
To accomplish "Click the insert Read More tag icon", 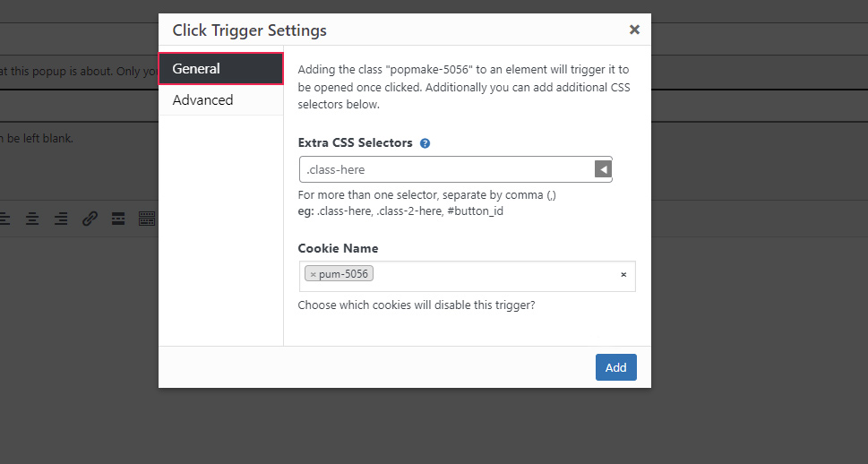I will pyautogui.click(x=118, y=219).
